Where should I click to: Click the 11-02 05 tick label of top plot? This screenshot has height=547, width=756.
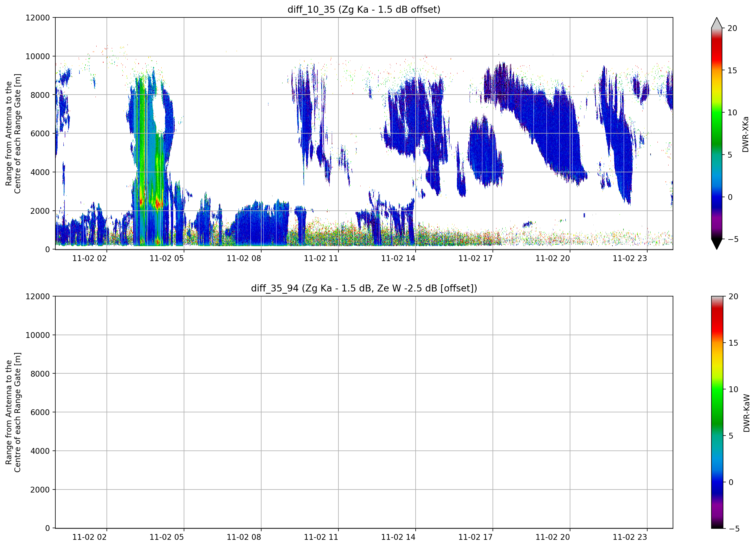point(166,259)
